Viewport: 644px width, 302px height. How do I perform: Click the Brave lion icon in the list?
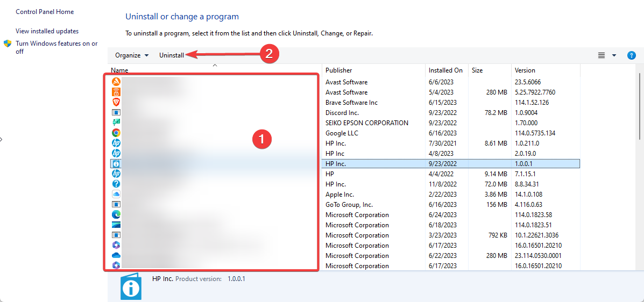[116, 102]
